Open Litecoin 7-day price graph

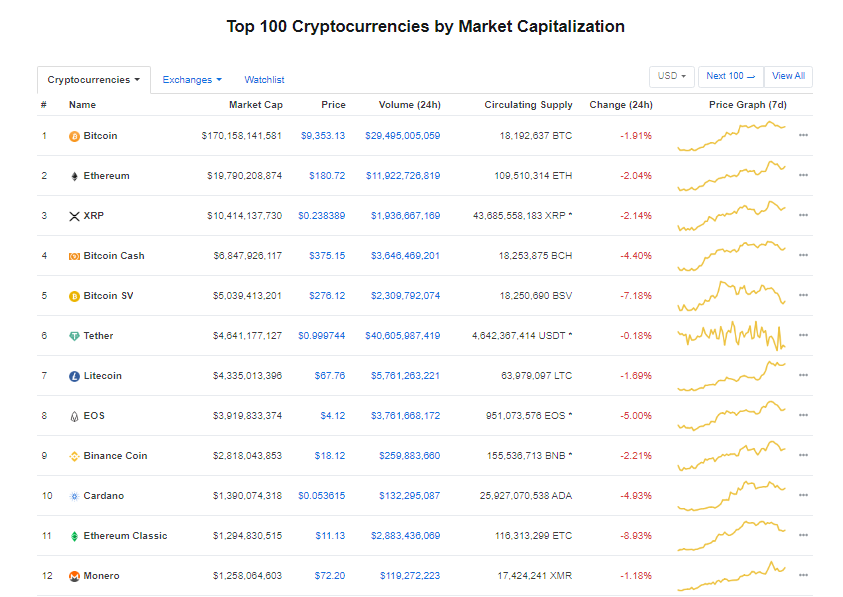[731, 375]
